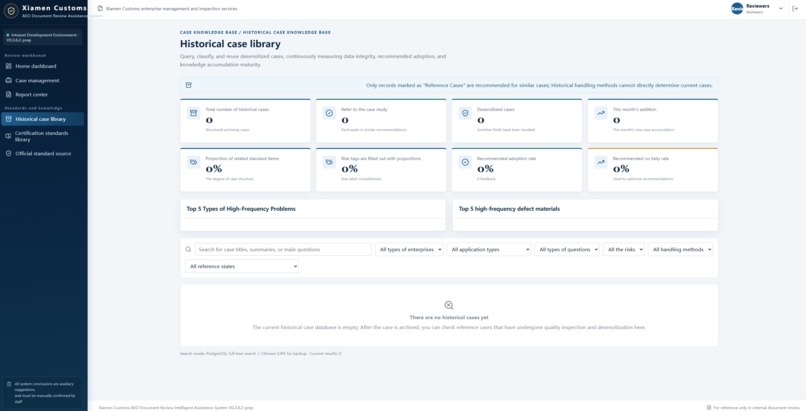Open Official standard source menu item

click(x=43, y=154)
